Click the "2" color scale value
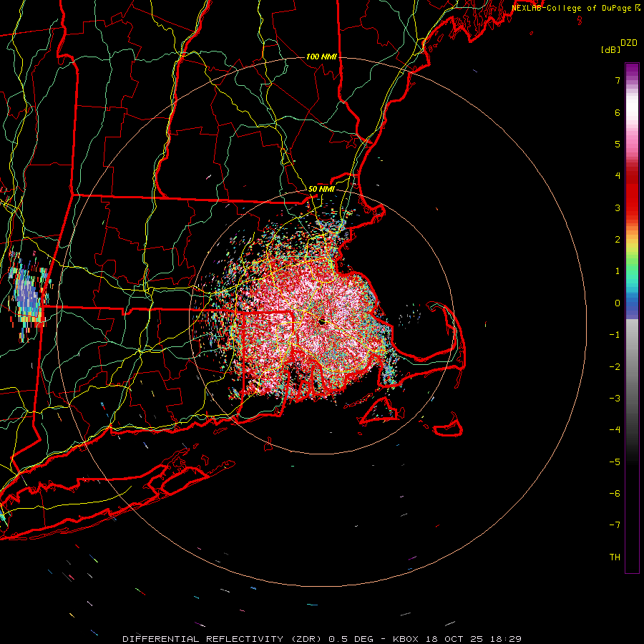 point(618,240)
